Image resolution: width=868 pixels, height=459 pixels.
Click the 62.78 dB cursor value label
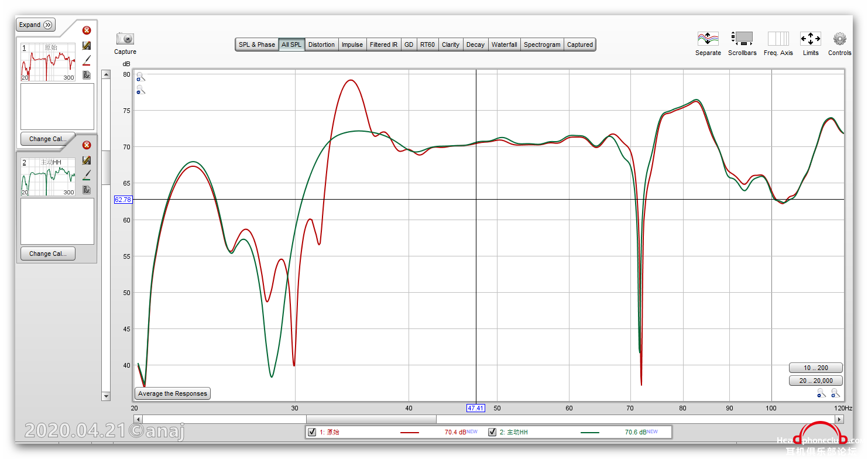(x=123, y=200)
